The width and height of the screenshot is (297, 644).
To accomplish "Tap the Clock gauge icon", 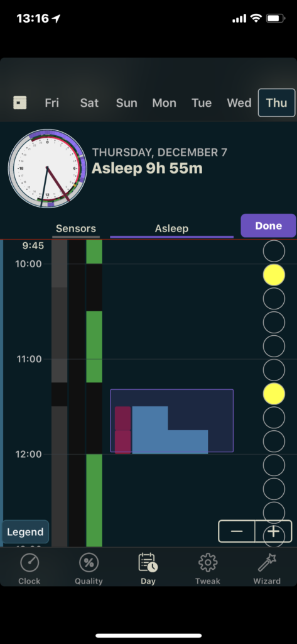I will tap(30, 562).
